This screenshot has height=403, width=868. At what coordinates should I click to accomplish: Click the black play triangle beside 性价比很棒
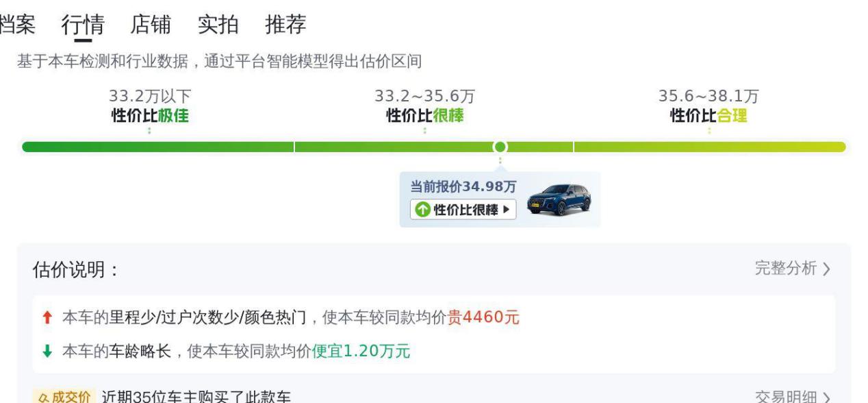coord(506,210)
